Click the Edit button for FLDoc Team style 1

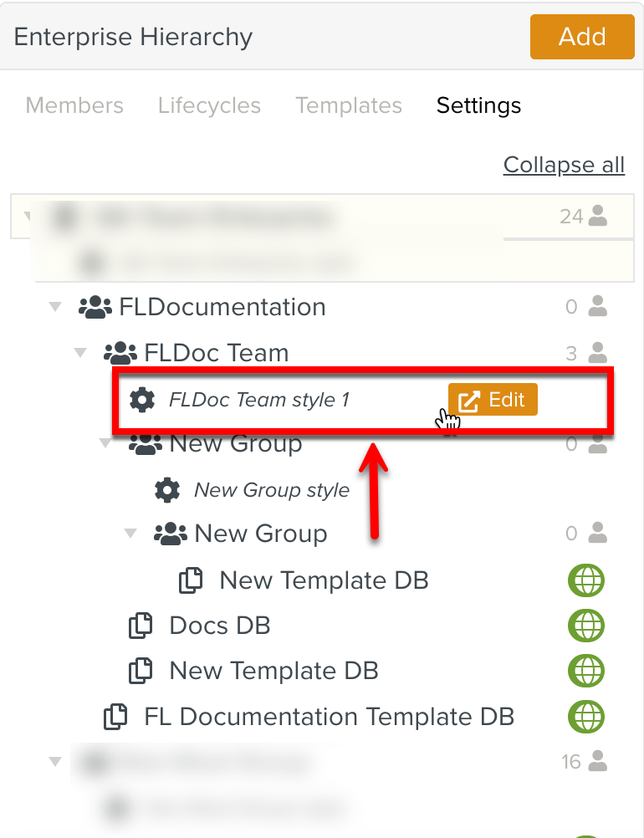pos(493,400)
